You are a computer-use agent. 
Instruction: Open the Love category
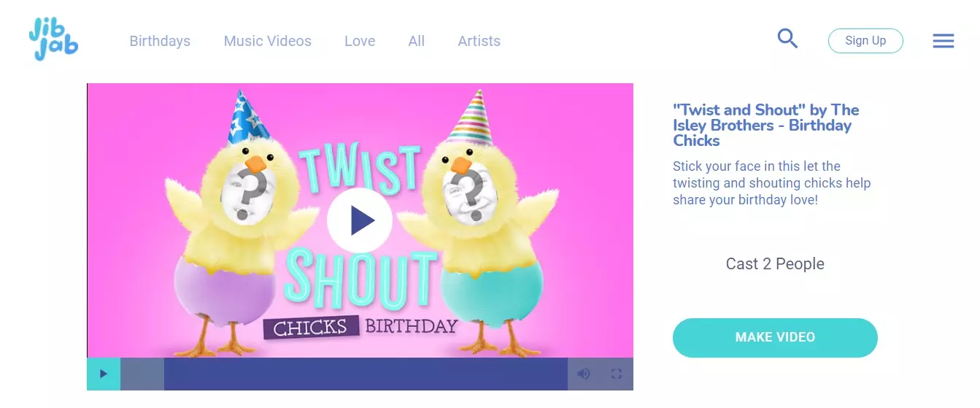(360, 41)
